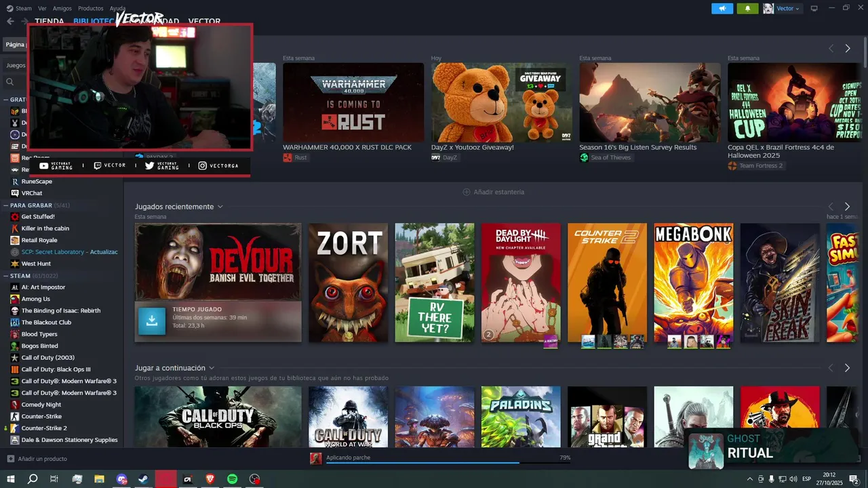The height and width of the screenshot is (488, 868).
Task: Collapse the STEAM collection in sidebar
Action: [x=6, y=276]
